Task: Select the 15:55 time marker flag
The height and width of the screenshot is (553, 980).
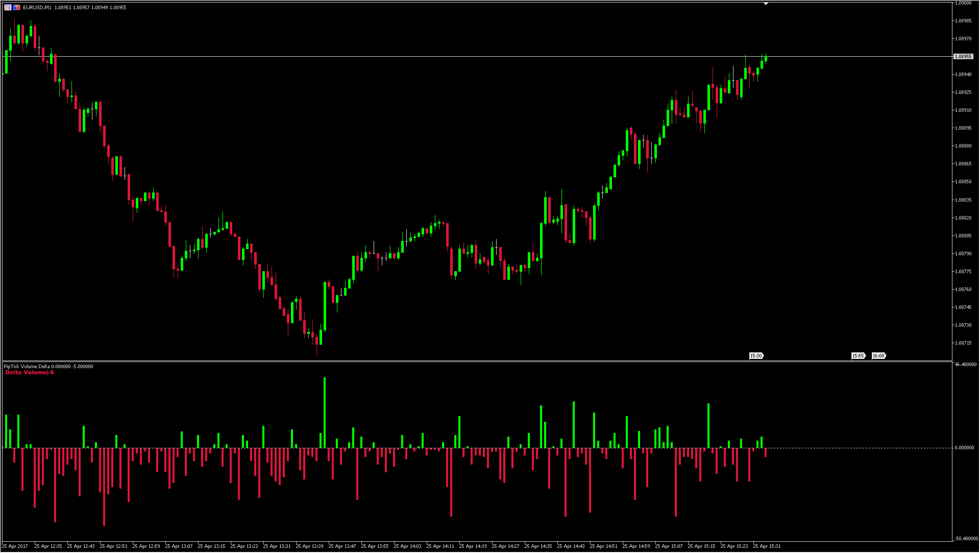Action: pos(858,356)
